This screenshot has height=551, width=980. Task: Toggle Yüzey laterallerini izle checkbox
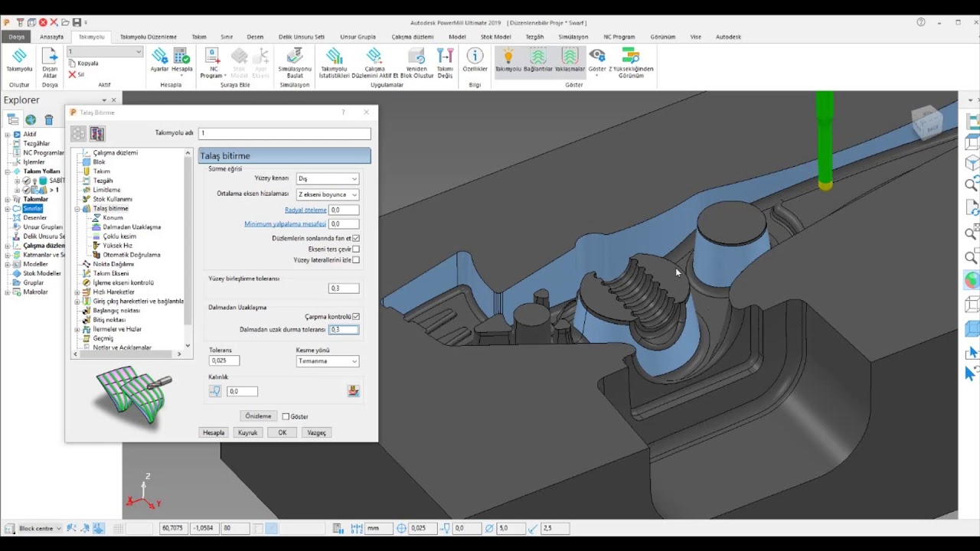(x=356, y=259)
